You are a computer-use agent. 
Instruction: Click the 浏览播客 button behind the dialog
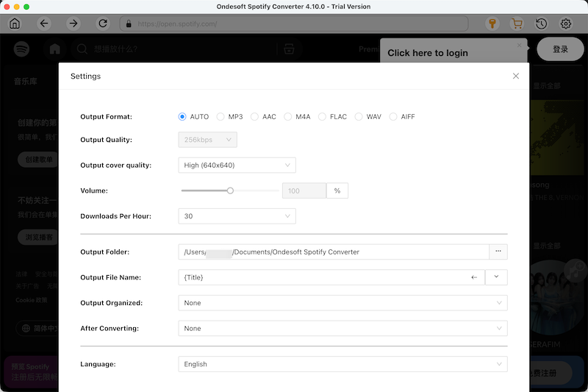(39, 237)
